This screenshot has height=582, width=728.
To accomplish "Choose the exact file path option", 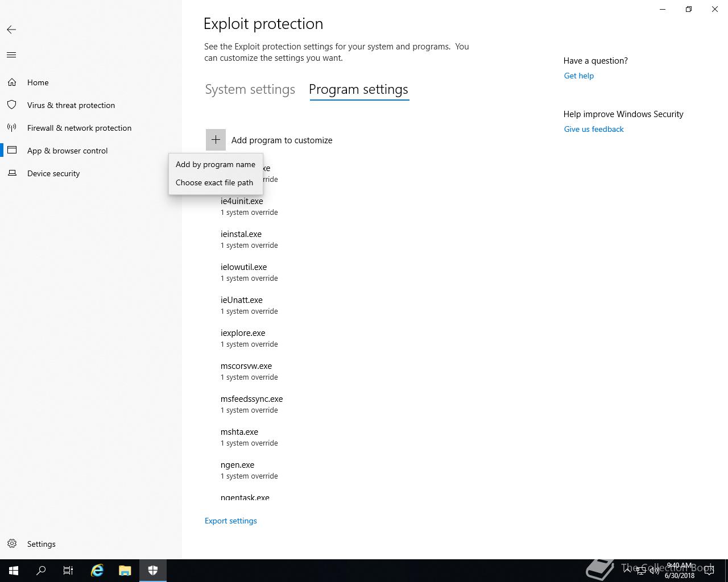I will point(216,182).
